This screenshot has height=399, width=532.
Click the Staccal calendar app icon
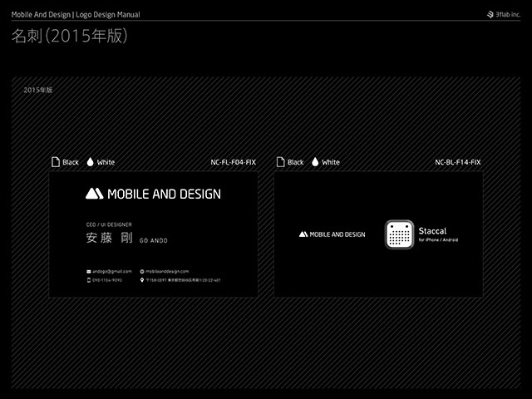(x=399, y=234)
